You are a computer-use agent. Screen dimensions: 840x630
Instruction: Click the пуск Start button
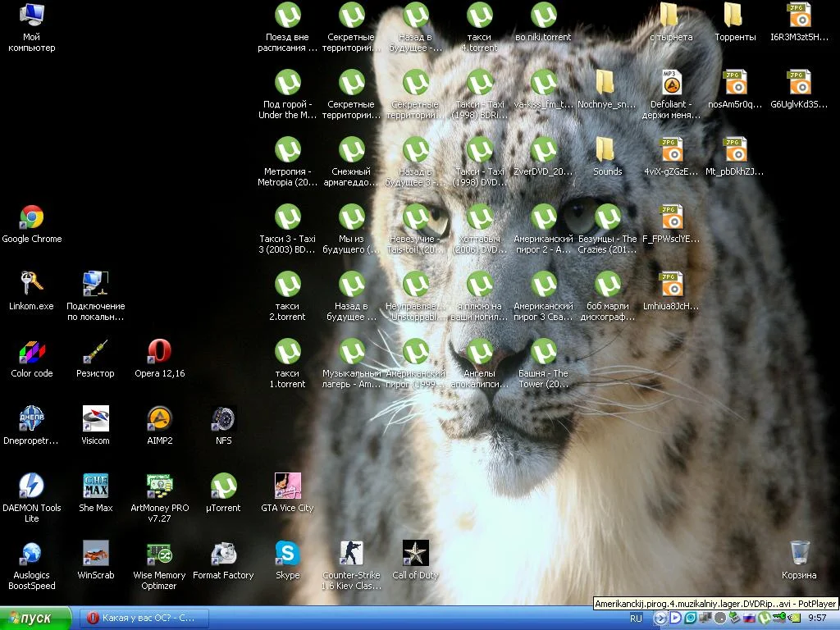point(37,618)
